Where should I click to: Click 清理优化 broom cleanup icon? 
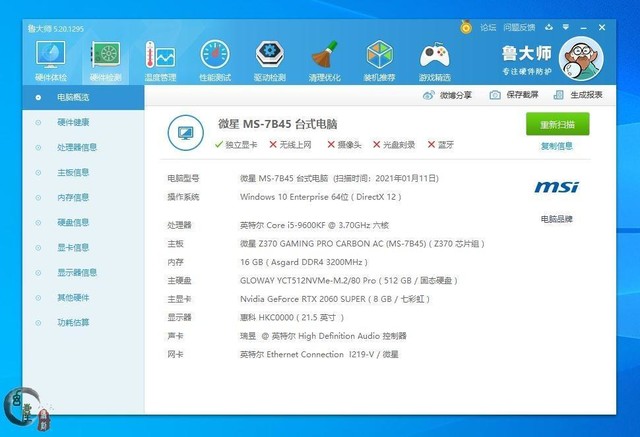[324, 61]
